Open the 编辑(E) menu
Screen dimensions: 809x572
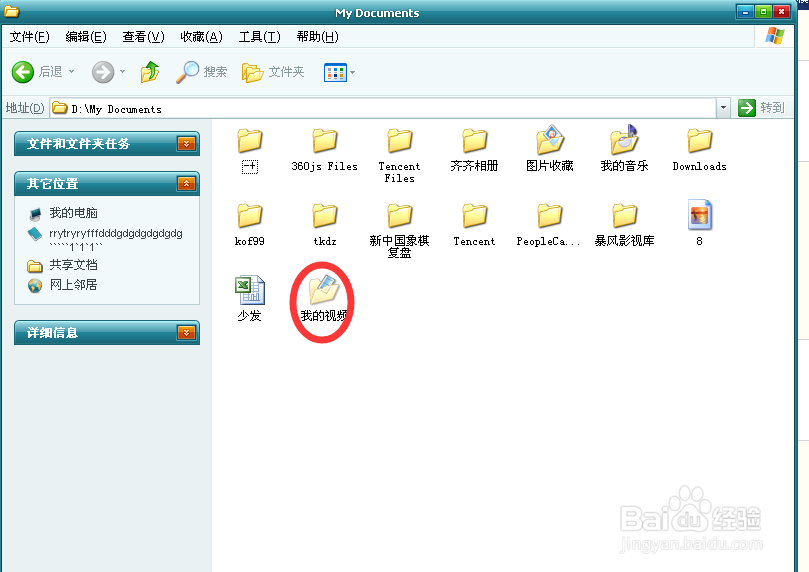pos(86,37)
